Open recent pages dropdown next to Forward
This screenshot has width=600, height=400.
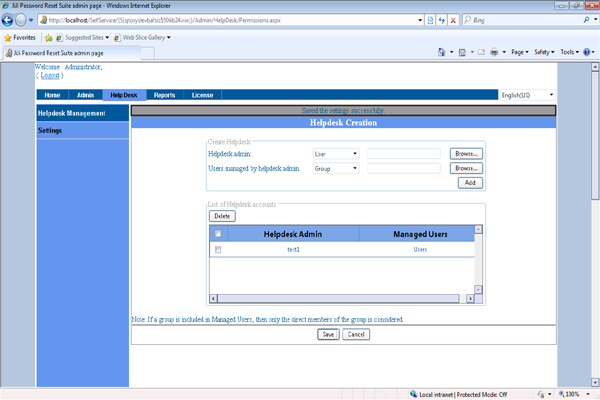[31, 20]
